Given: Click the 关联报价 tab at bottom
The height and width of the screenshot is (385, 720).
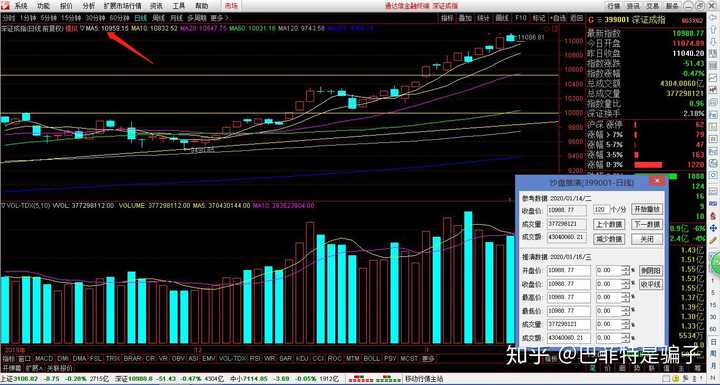Looking at the screenshot, I should [x=60, y=368].
